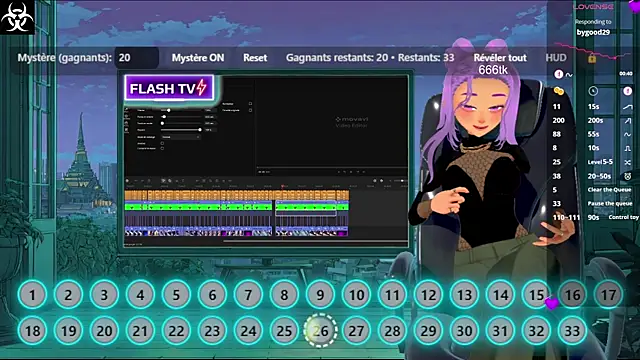
Task: Choose number circle 20
Action: tap(104, 330)
